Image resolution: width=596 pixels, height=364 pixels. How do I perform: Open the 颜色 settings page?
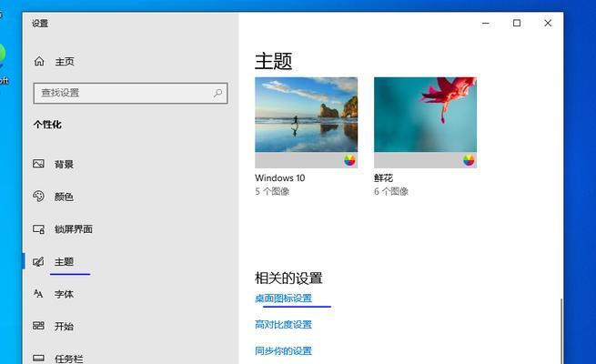click(64, 197)
